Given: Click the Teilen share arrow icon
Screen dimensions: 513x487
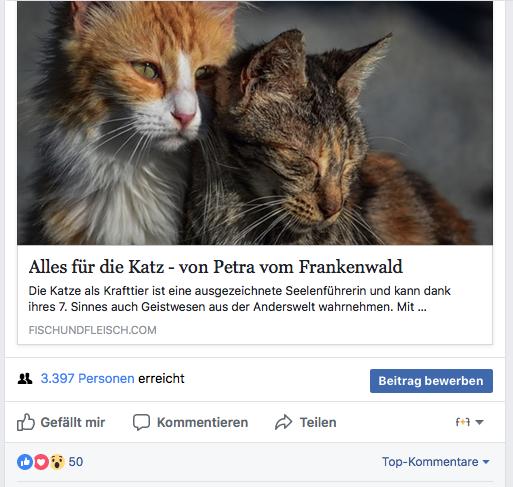Looking at the screenshot, I should 283,422.
